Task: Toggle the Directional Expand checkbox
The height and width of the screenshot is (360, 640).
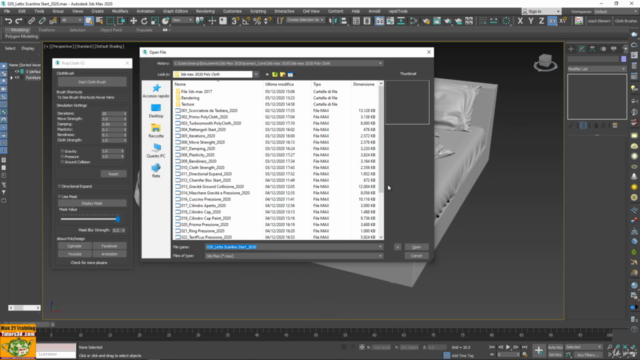Action: [x=60, y=186]
